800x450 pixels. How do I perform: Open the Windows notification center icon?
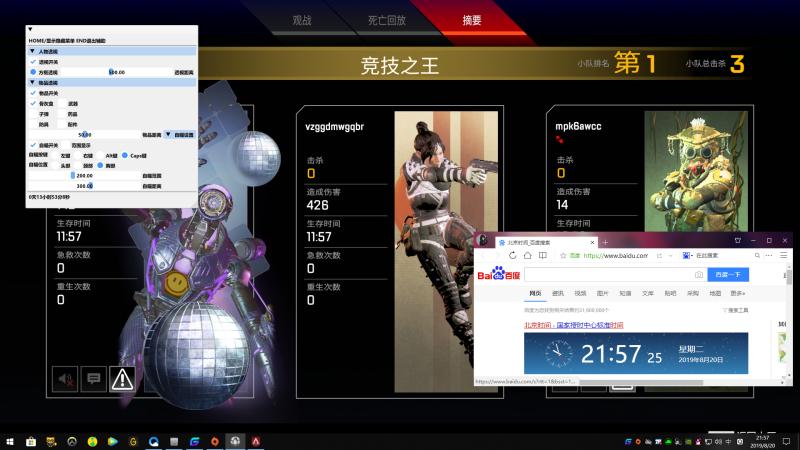(x=786, y=441)
